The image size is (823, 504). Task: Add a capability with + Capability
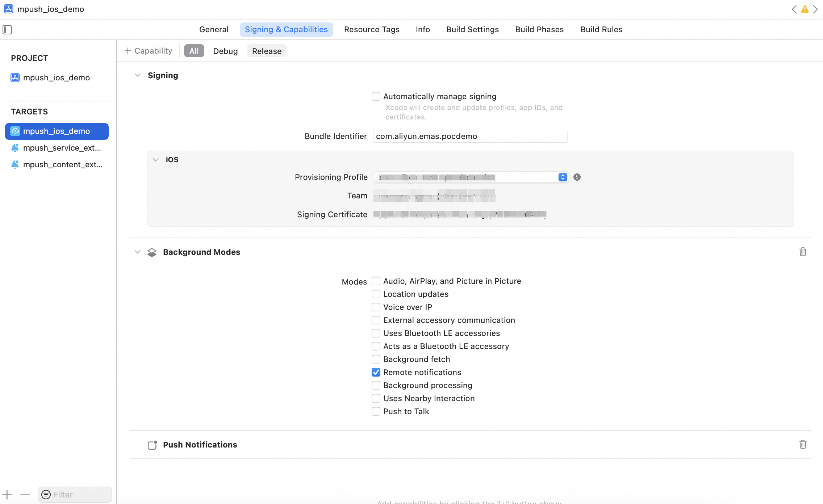click(148, 51)
